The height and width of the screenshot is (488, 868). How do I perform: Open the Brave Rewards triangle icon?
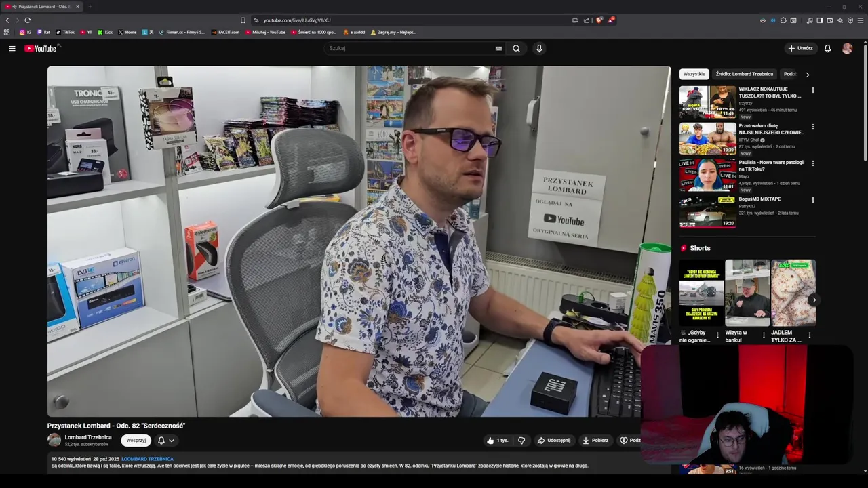610,20
